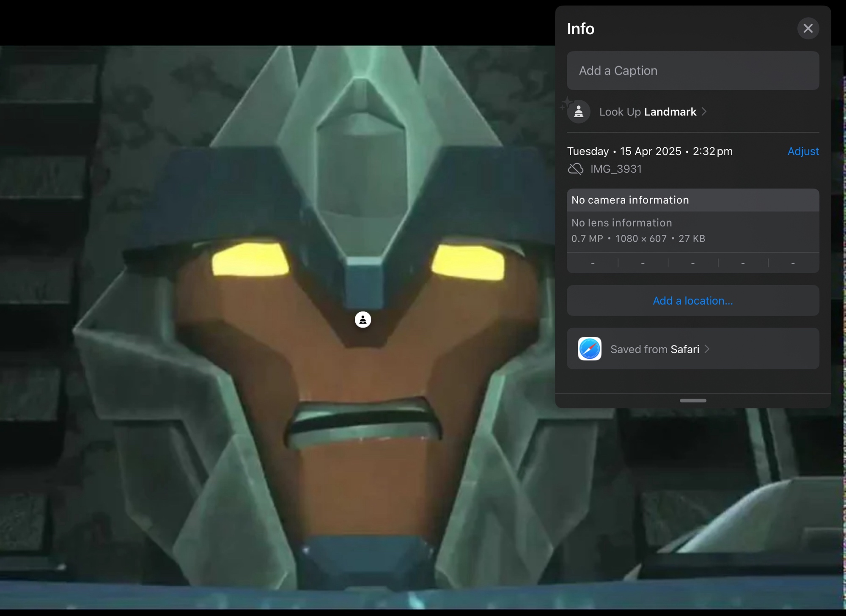Click Add a location button
Image resolution: width=846 pixels, height=616 pixels.
tap(693, 301)
